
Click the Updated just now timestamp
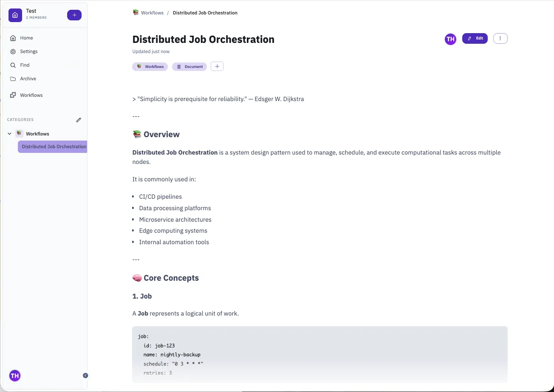pos(151,51)
